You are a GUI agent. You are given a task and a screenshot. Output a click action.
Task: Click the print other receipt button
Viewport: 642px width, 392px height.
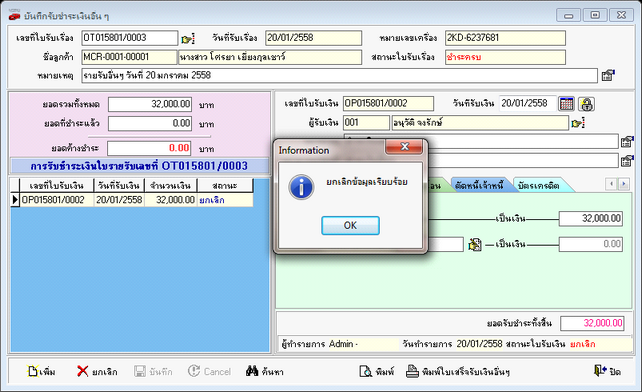pos(458,372)
